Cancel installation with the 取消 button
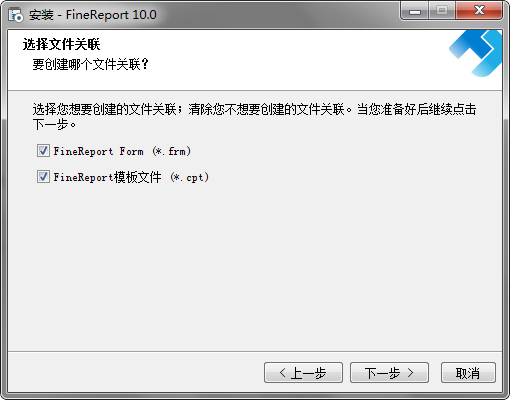510x400 pixels. 468,373
